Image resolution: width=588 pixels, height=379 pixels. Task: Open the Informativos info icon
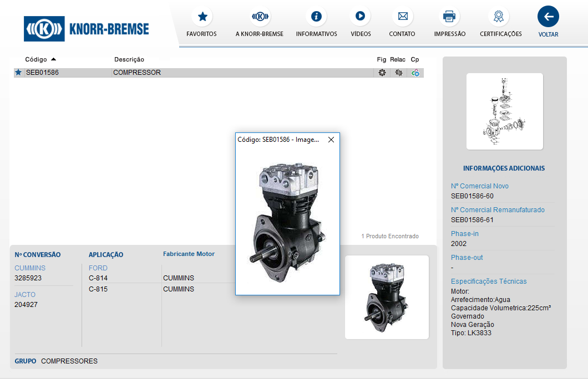point(316,17)
